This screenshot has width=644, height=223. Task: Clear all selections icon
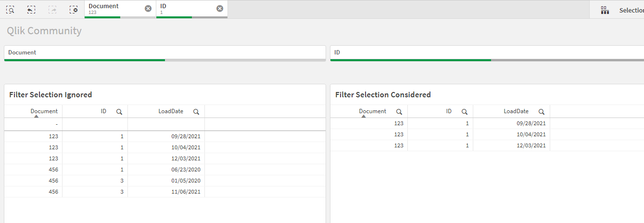pos(74,9)
